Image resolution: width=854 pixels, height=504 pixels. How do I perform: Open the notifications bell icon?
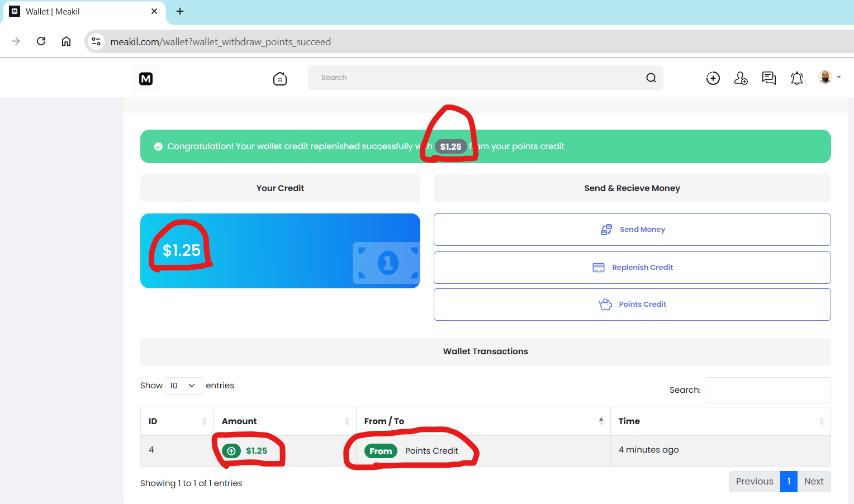796,78
